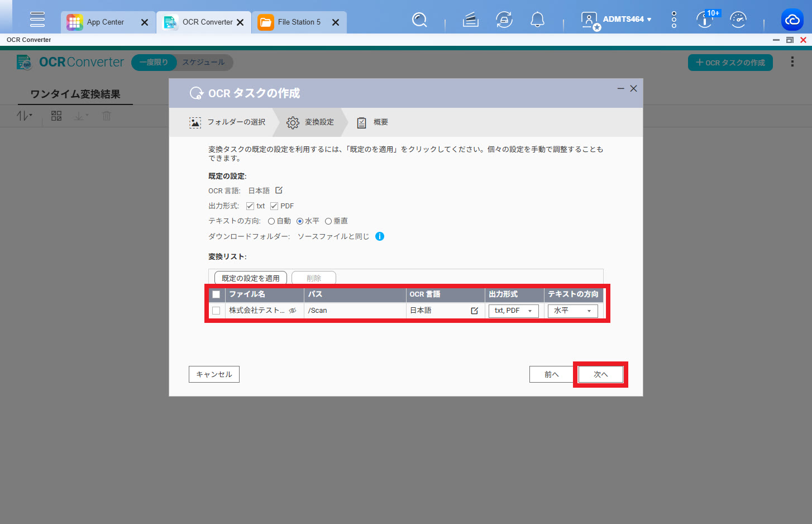Expand the 水平 text direction dropdown
The height and width of the screenshot is (524, 812).
572,311
